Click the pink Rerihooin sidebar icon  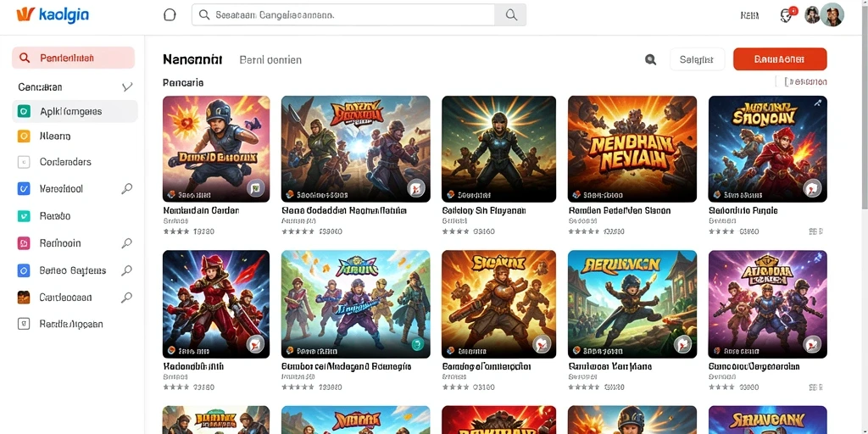[x=24, y=243]
